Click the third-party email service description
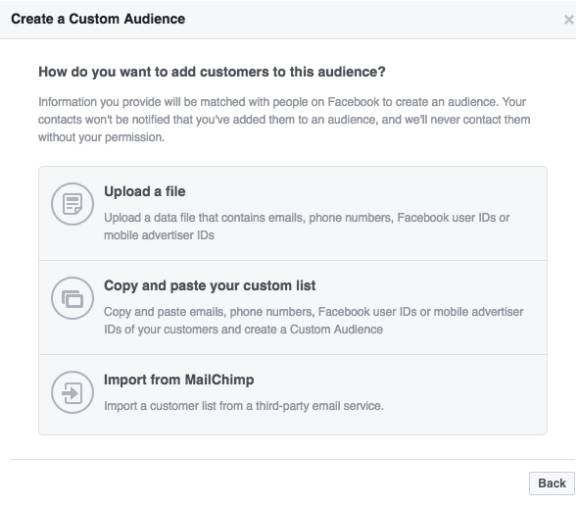Screen dimensions: 577x507 244,406
